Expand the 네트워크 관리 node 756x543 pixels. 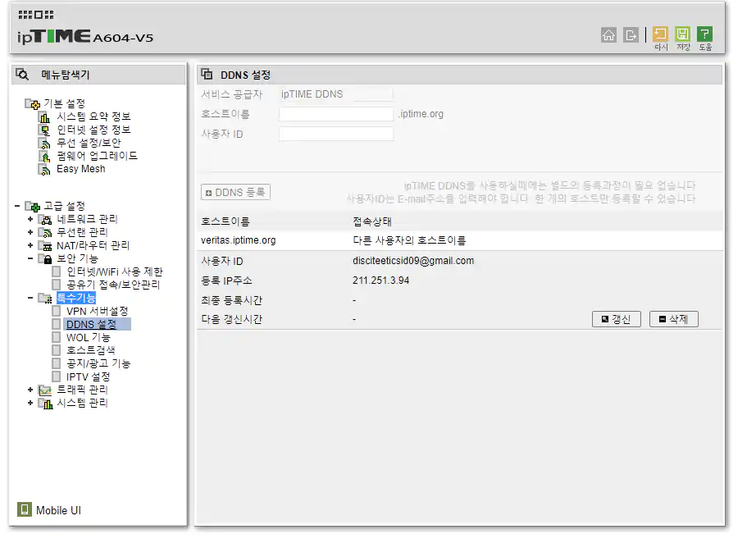pyautogui.click(x=30, y=220)
